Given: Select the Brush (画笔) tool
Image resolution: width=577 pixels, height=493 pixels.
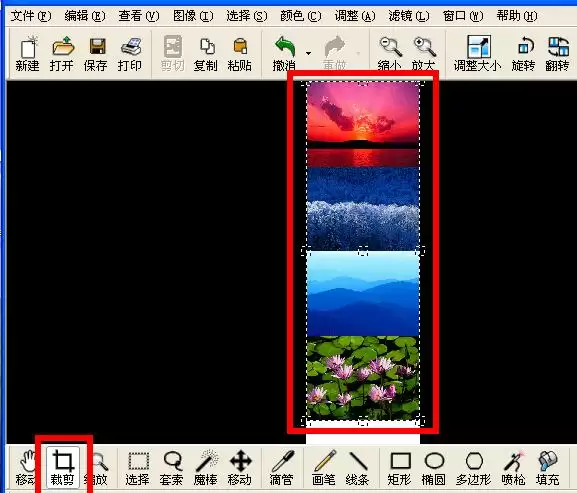Looking at the screenshot, I should (324, 467).
